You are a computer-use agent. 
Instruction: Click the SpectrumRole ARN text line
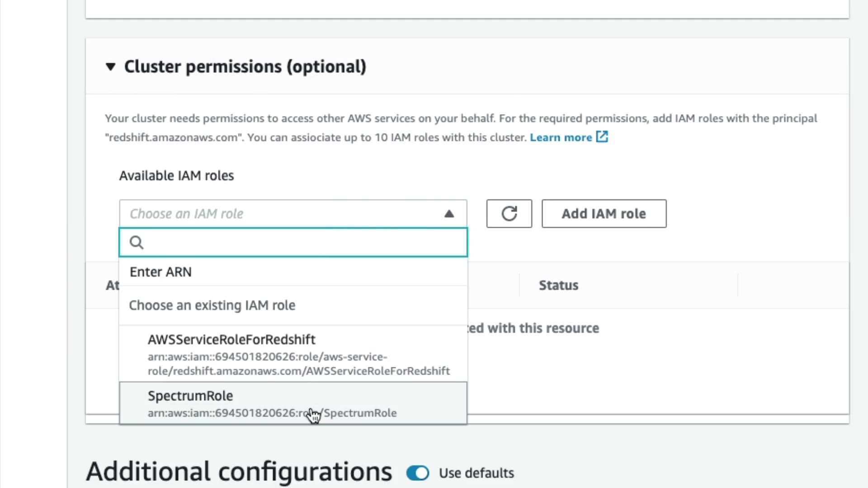point(272,413)
